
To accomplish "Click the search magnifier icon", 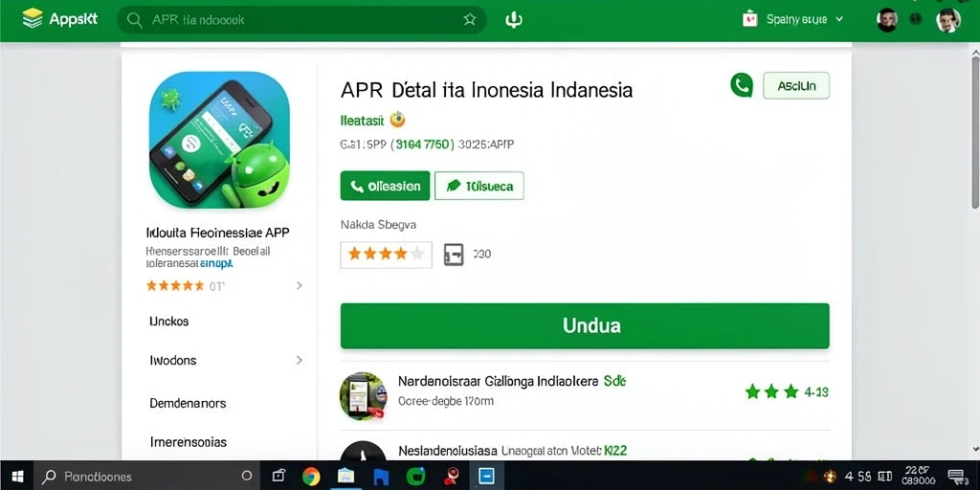I will point(134,20).
